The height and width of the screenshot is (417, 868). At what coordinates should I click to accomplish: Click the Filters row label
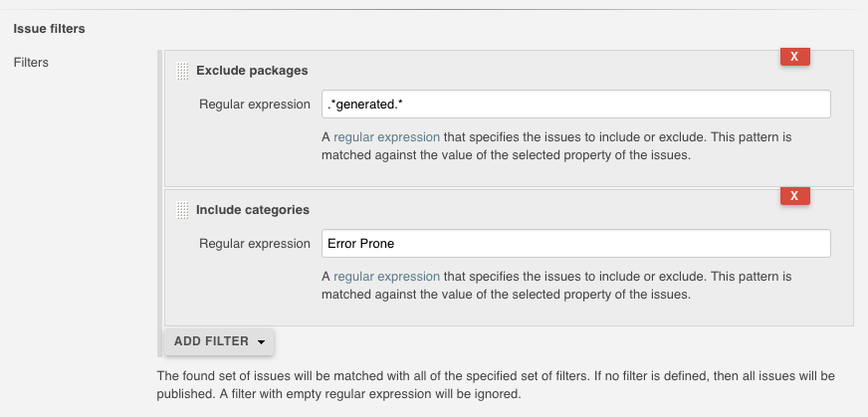pyautogui.click(x=31, y=63)
